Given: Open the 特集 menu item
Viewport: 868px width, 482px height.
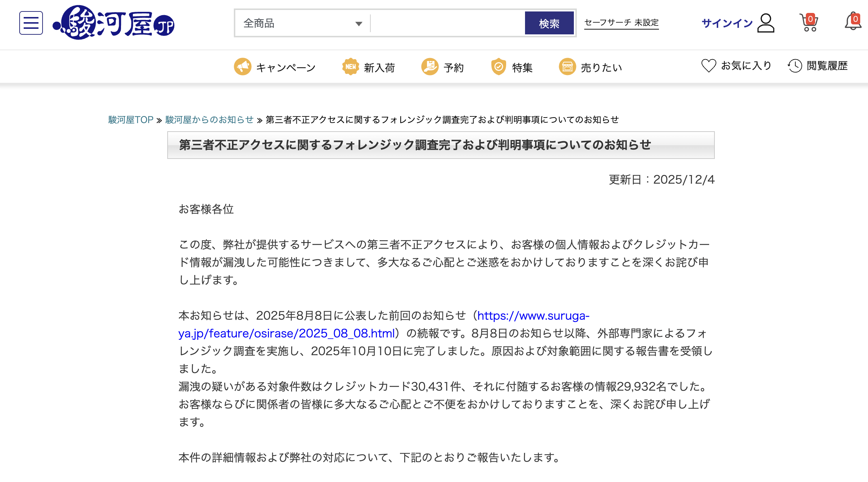Looking at the screenshot, I should 522,68.
